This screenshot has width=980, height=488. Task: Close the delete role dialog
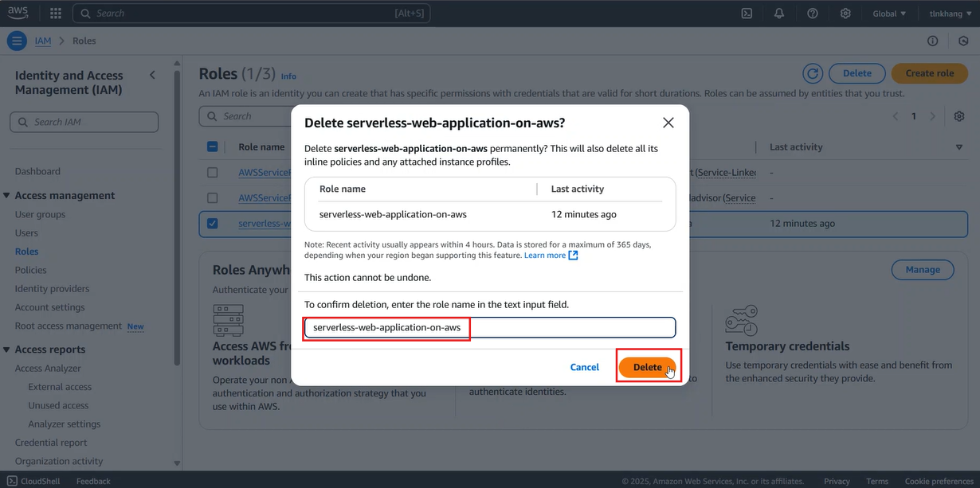tap(668, 123)
